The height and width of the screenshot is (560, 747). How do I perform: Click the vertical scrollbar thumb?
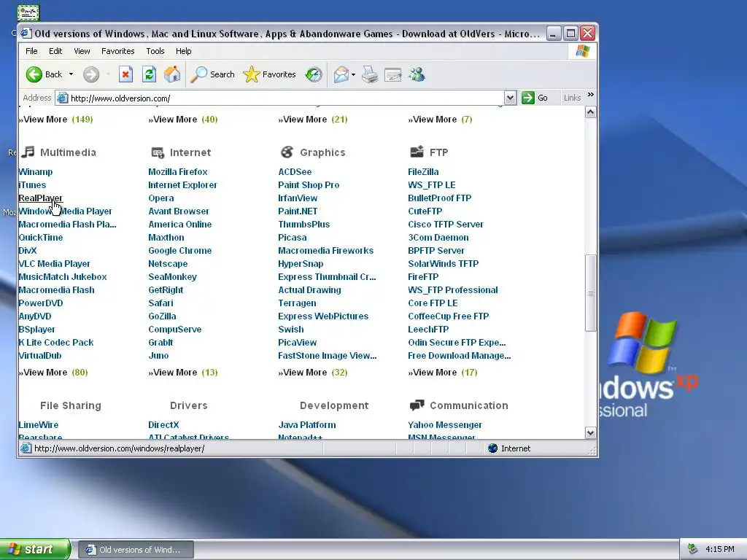[591, 293]
